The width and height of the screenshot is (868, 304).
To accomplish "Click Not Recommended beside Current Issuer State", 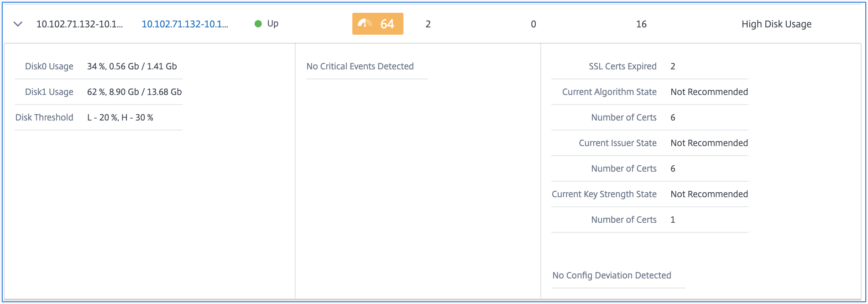I will point(709,143).
